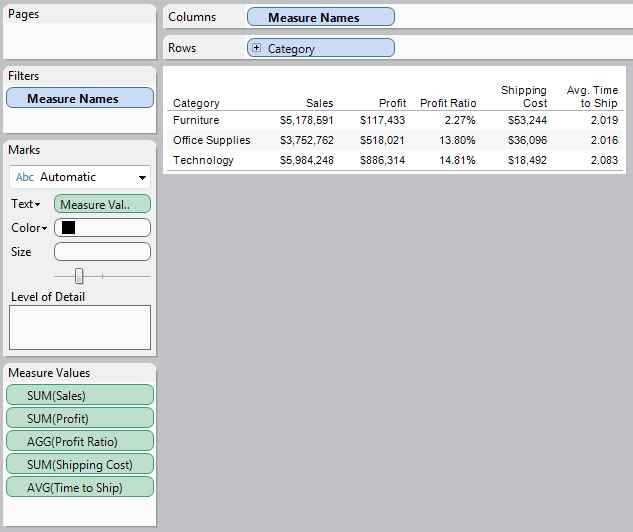Click the Avg. Time to Ship header

[x=592, y=96]
